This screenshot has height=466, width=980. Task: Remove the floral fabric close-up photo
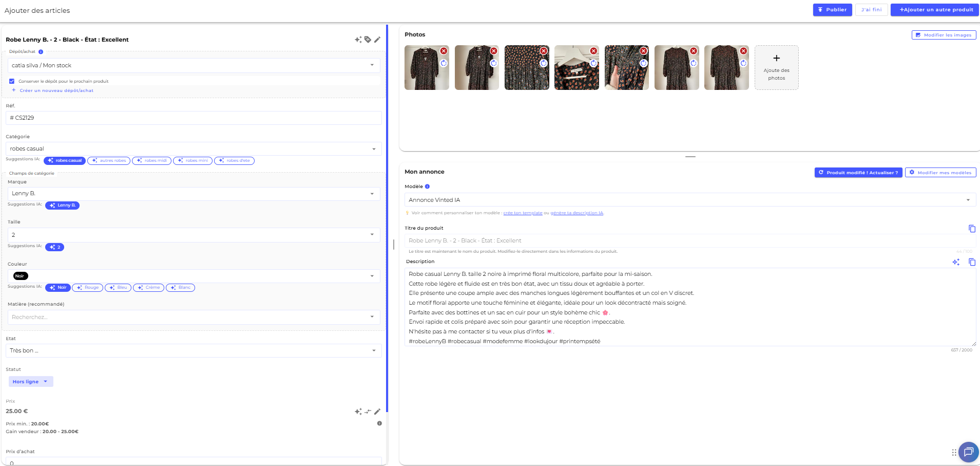(543, 51)
